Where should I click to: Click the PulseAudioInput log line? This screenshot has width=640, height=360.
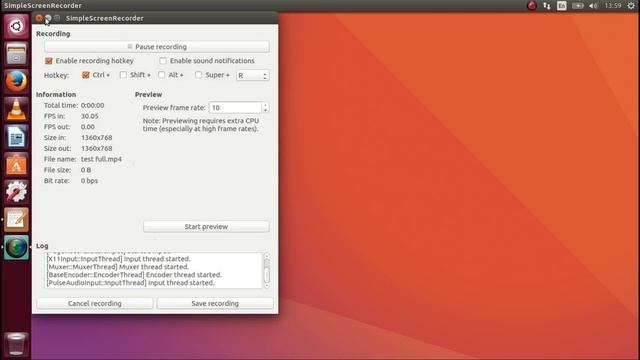pyautogui.click(x=131, y=282)
